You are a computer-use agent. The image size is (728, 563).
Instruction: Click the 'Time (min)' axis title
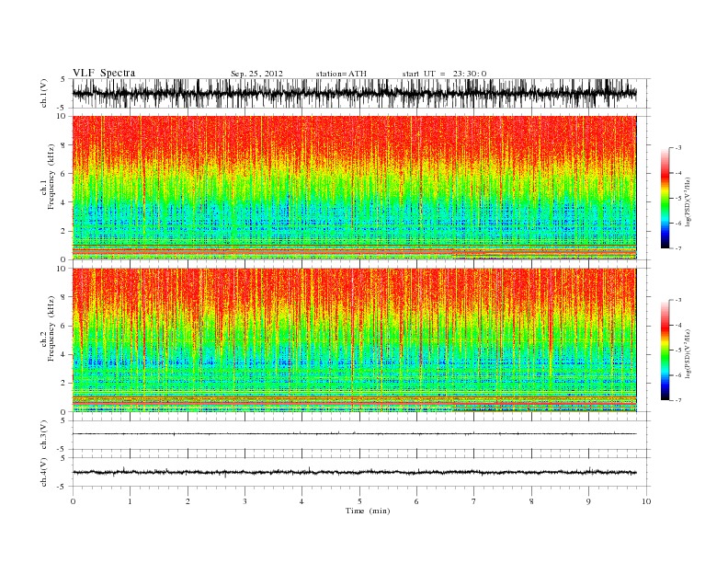click(x=368, y=511)
